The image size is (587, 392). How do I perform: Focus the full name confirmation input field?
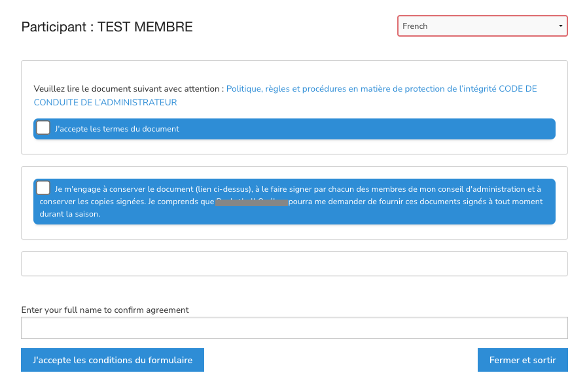294,328
